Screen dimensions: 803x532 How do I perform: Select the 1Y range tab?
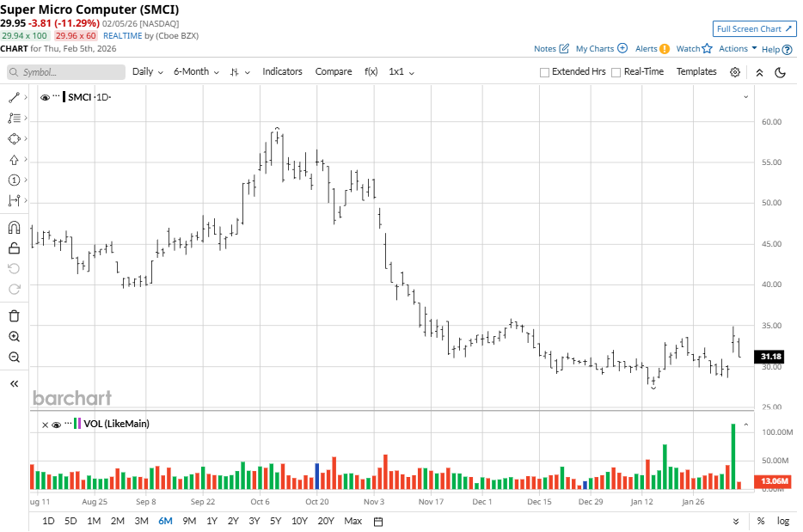coord(212,521)
